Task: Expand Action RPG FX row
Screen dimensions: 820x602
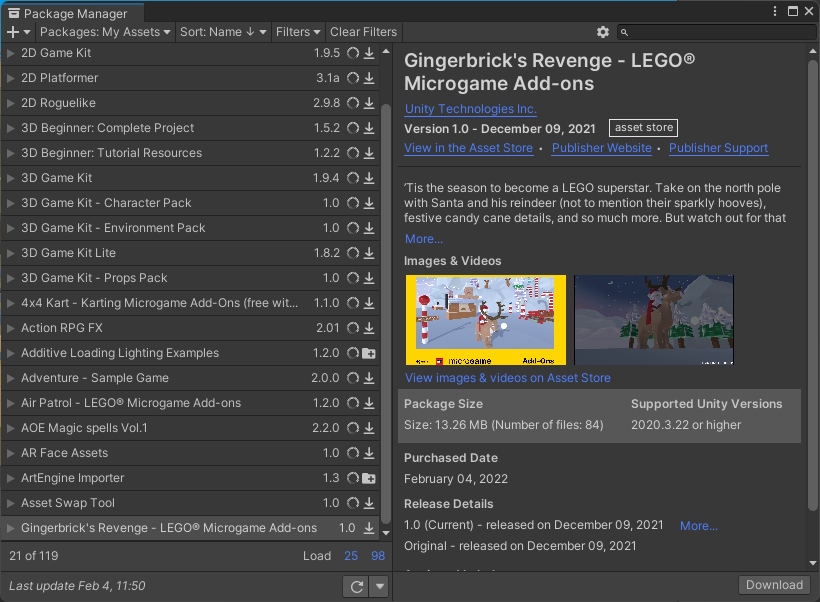Action: tap(10, 328)
